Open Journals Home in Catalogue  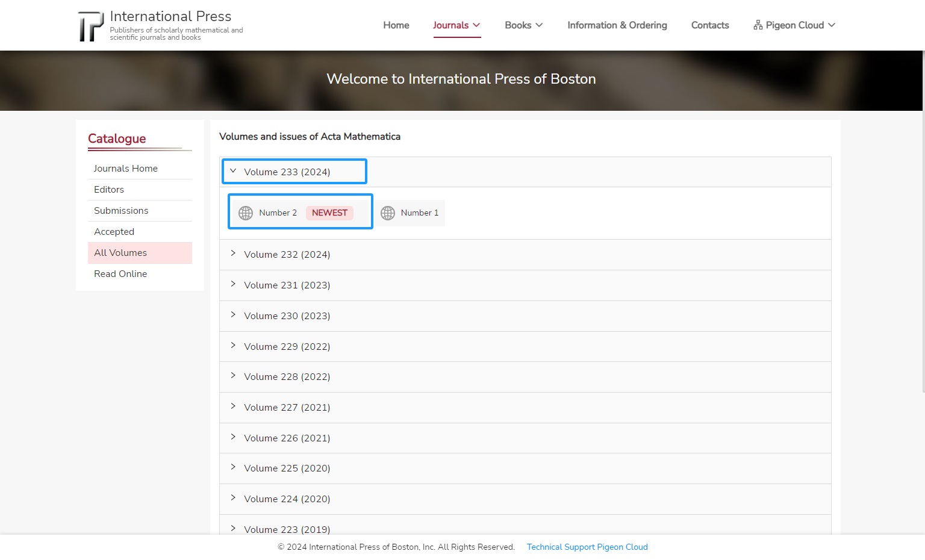(x=140, y=169)
